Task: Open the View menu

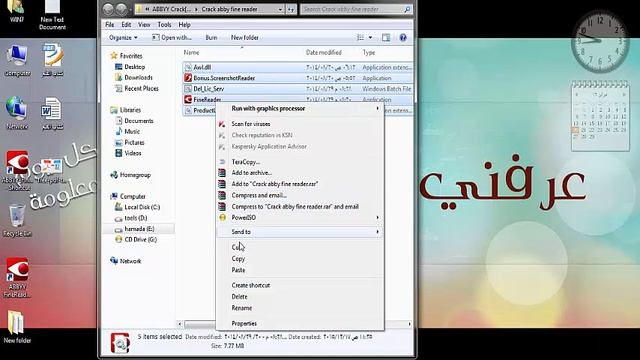Action: click(144, 24)
